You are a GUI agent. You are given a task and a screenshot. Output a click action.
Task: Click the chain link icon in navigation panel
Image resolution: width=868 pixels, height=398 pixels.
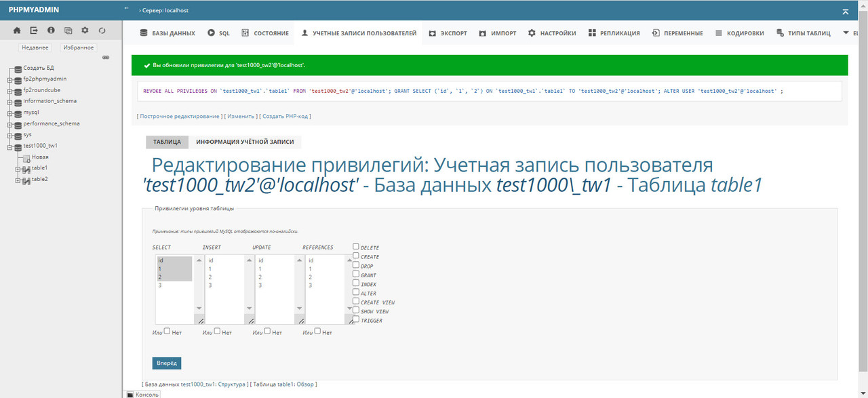coord(106,58)
